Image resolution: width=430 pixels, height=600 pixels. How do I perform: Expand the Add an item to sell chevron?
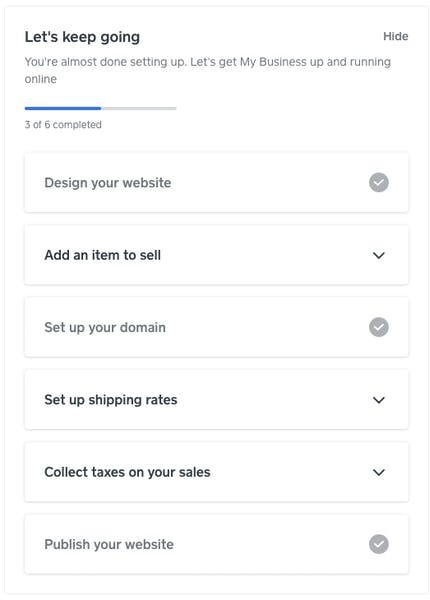(x=378, y=255)
